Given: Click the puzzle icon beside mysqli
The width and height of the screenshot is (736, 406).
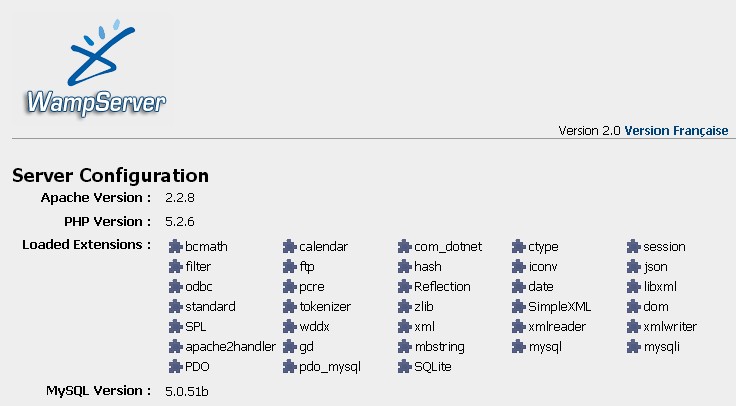Looking at the screenshot, I should pos(634,347).
